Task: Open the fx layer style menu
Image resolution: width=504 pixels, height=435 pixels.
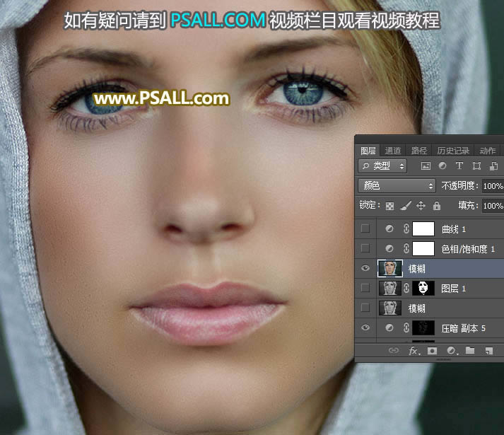Action: tap(414, 351)
